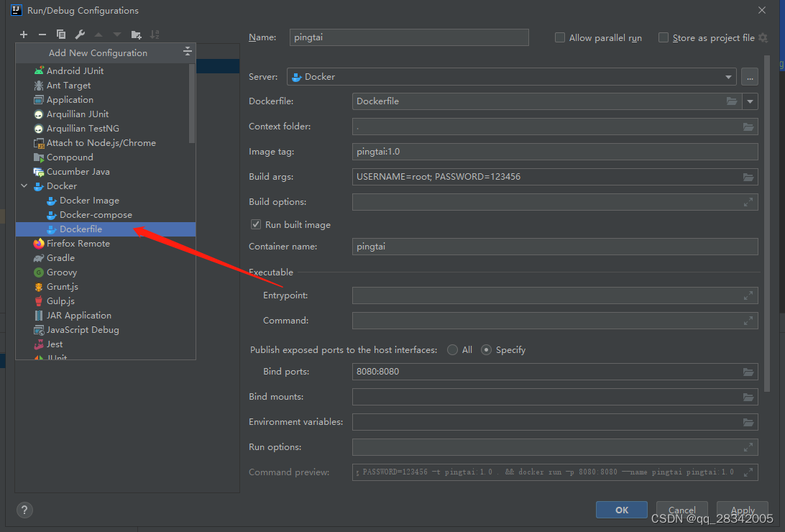Select Application configuration type

(x=105, y=100)
